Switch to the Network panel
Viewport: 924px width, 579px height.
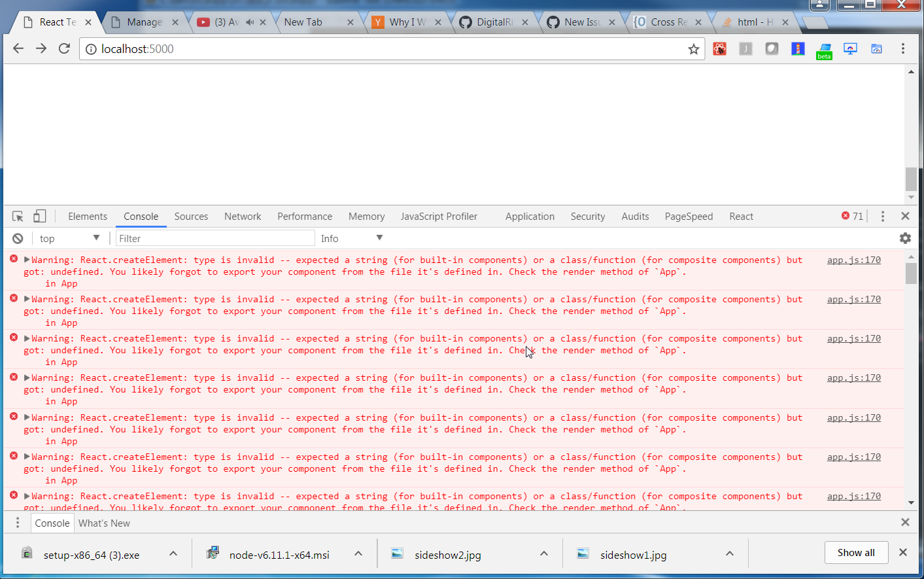coord(243,216)
